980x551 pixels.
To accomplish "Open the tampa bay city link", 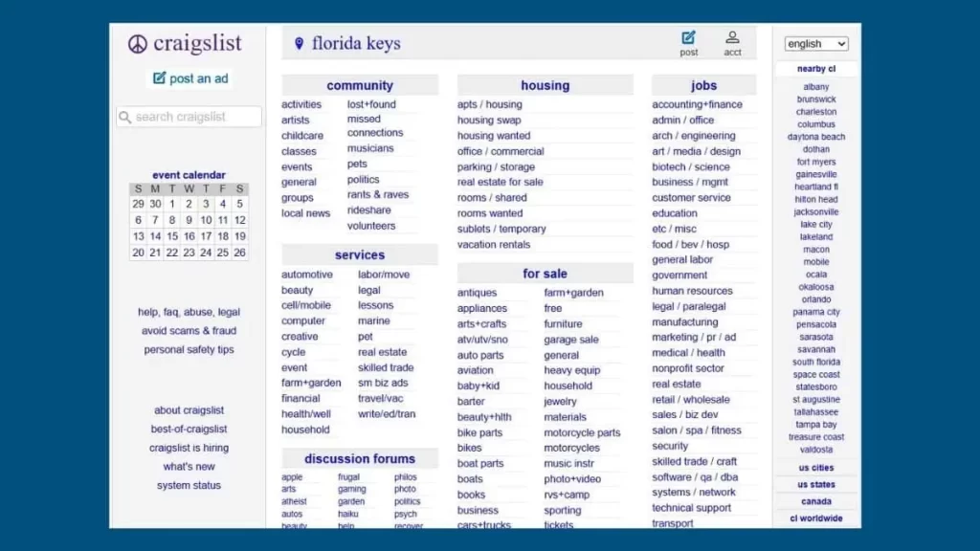I will pos(815,424).
